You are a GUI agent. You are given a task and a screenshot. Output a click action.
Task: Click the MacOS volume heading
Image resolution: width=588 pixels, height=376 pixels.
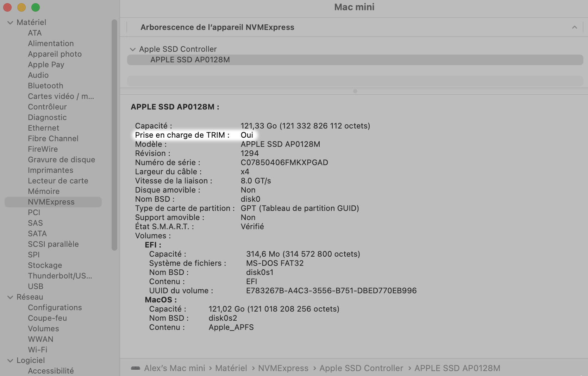pyautogui.click(x=161, y=300)
